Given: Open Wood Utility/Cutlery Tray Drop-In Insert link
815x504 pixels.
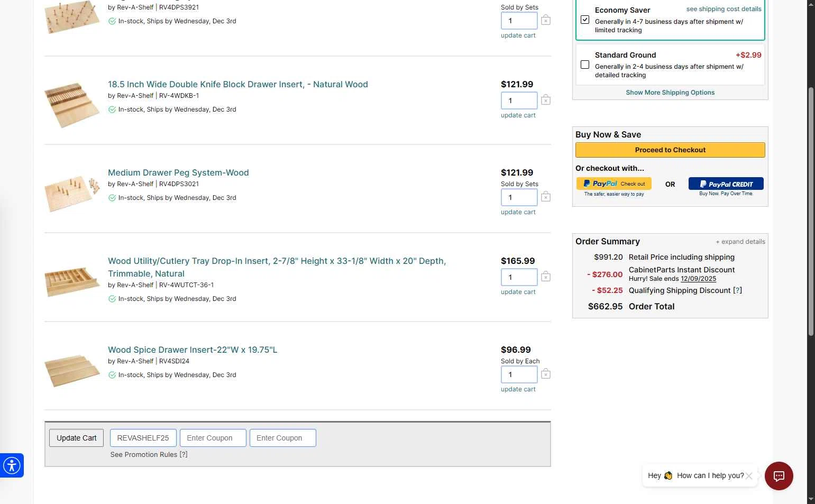Looking at the screenshot, I should [x=277, y=267].
